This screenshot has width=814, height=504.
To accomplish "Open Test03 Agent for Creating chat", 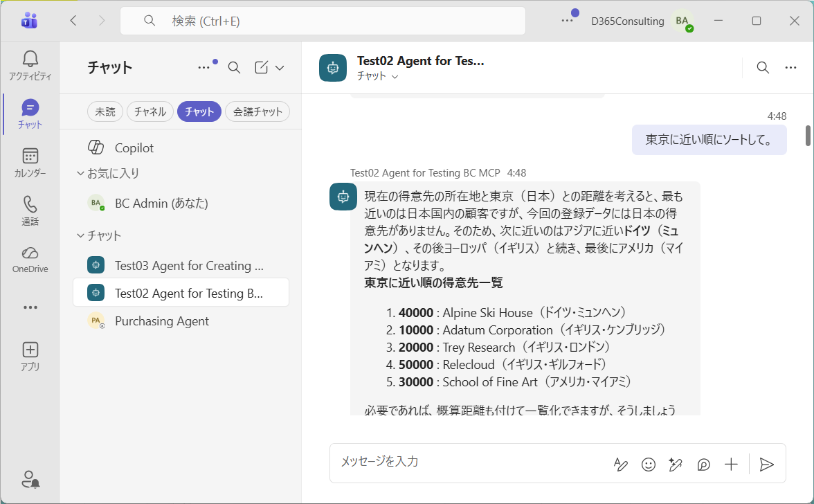I will [181, 266].
